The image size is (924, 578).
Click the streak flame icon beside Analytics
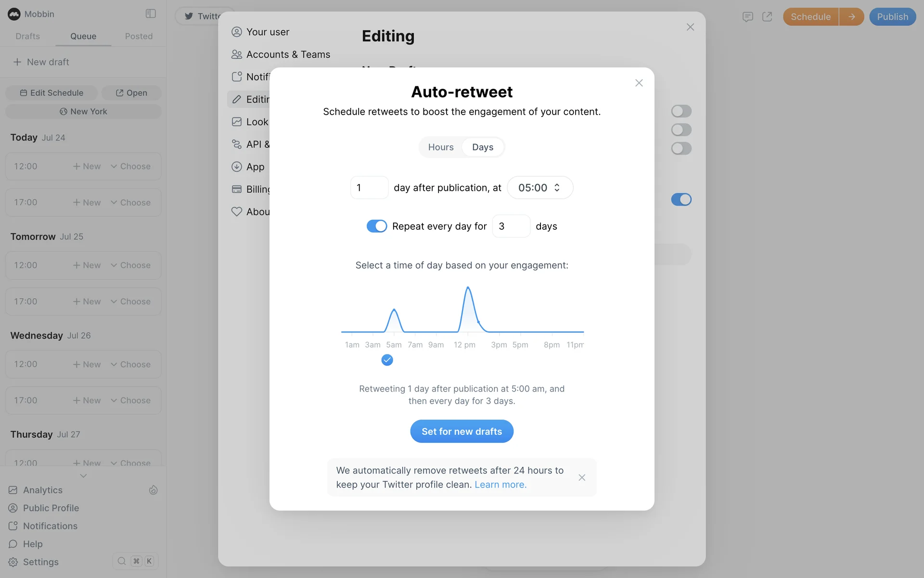(x=153, y=490)
